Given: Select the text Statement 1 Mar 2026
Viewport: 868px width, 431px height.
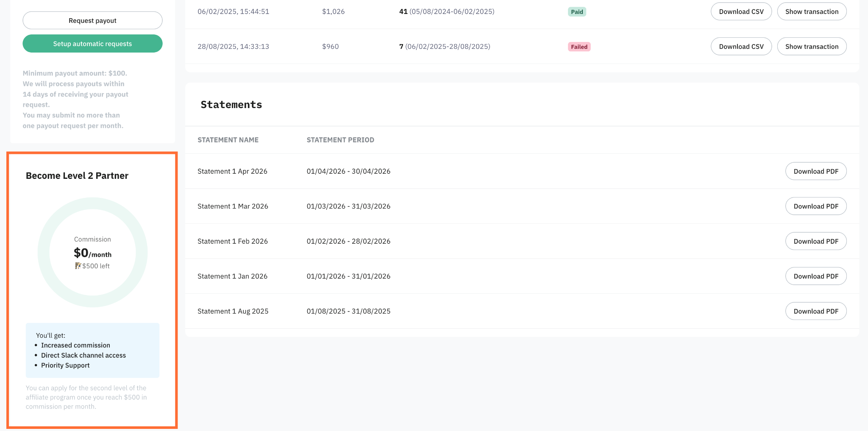Looking at the screenshot, I should point(233,206).
